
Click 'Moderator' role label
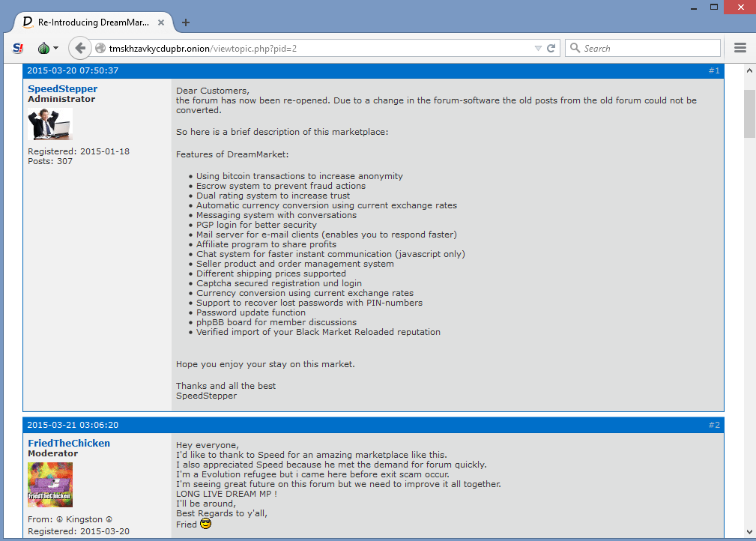pos(53,453)
